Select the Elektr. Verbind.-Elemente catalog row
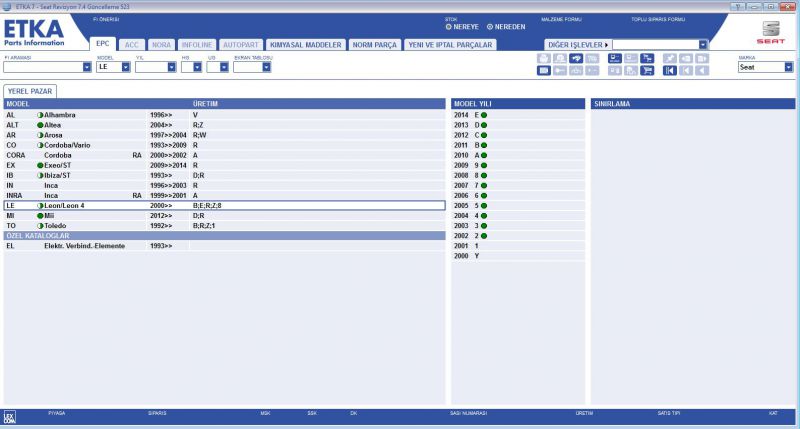This screenshot has width=800, height=429. 224,246
